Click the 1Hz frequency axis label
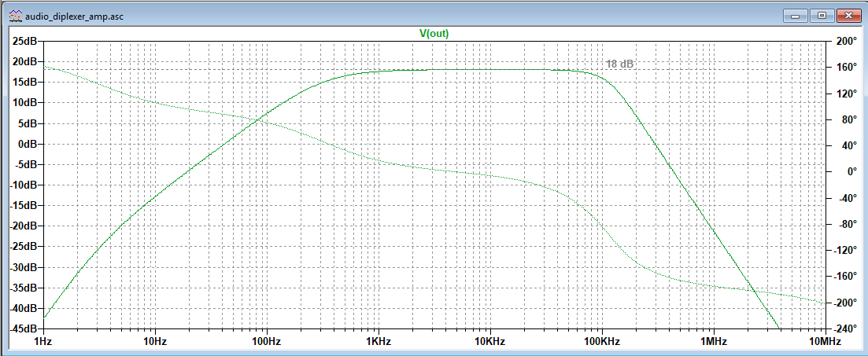868x356 pixels. pyautogui.click(x=44, y=340)
